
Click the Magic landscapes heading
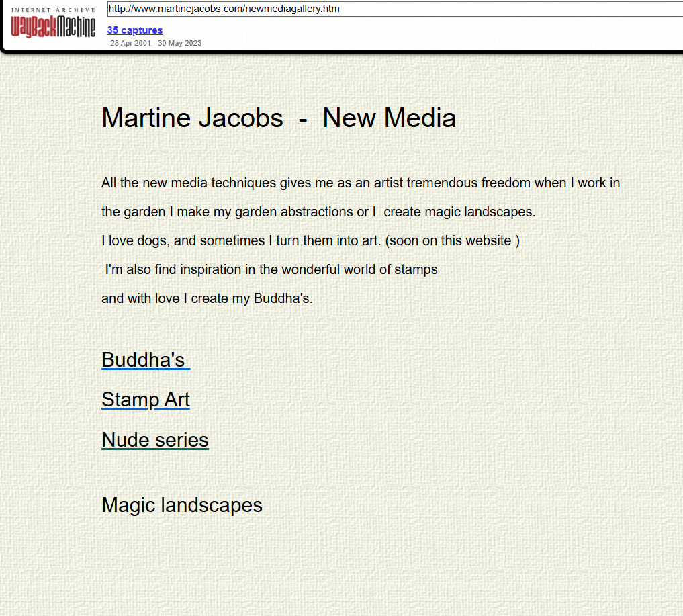pyautogui.click(x=181, y=505)
